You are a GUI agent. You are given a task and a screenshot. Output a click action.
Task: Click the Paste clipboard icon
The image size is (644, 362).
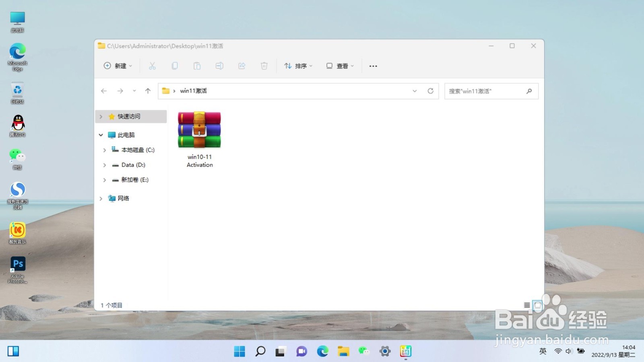click(197, 66)
